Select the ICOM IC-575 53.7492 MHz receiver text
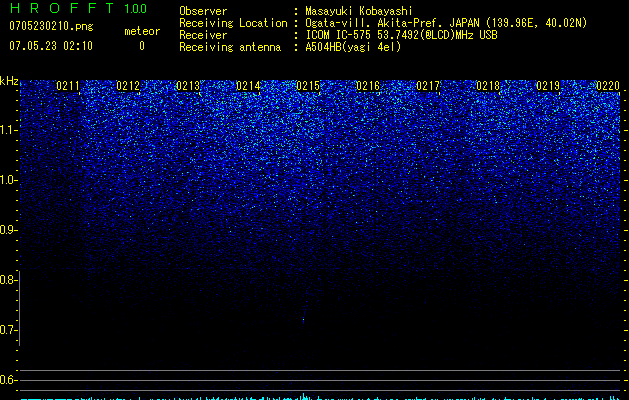 tap(401, 35)
